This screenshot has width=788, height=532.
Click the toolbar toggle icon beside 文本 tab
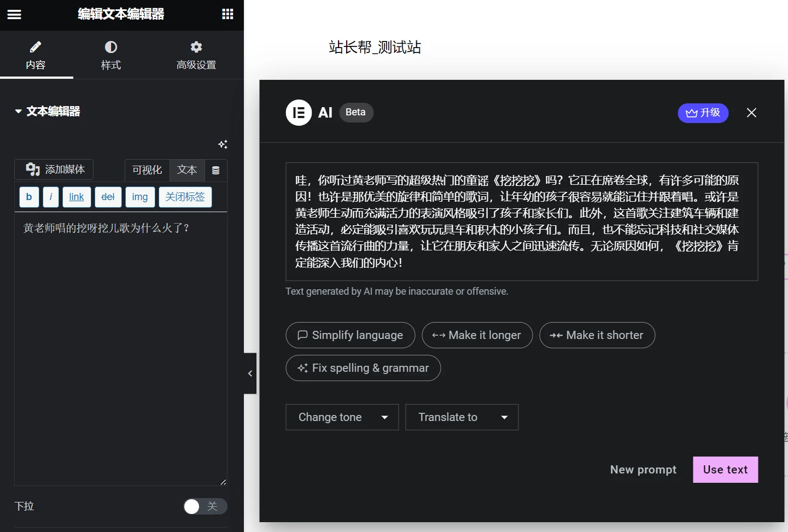tap(216, 171)
